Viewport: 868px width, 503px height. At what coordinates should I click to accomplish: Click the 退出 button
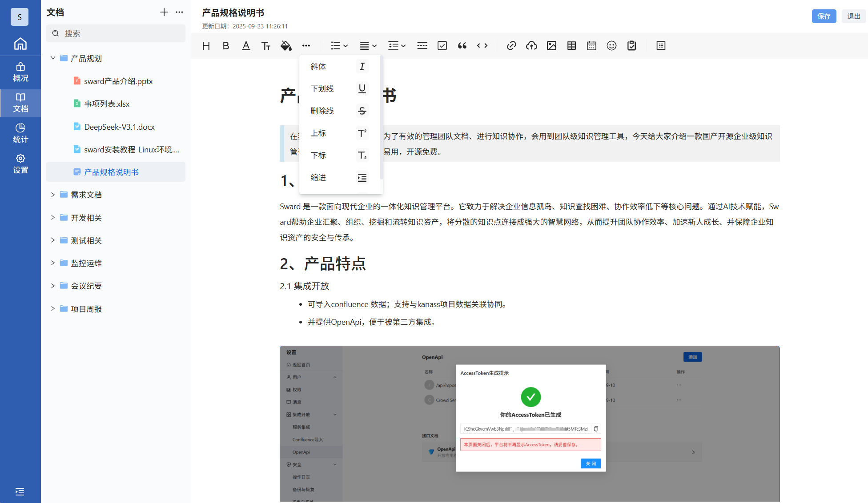click(853, 16)
